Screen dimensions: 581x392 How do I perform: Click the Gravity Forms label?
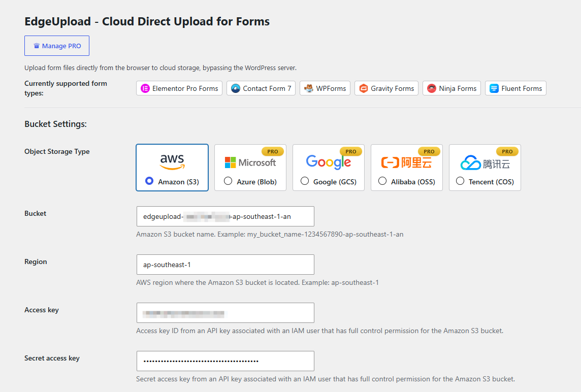pyautogui.click(x=393, y=88)
